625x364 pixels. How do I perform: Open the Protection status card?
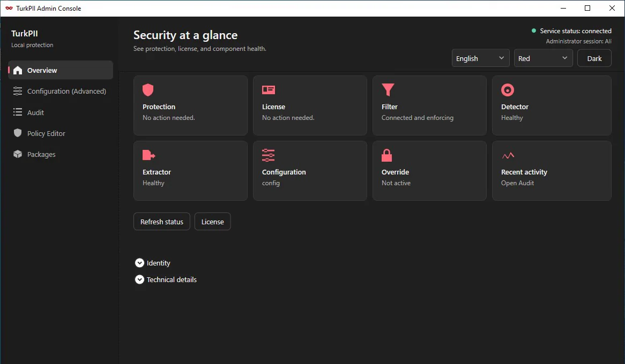coord(190,105)
